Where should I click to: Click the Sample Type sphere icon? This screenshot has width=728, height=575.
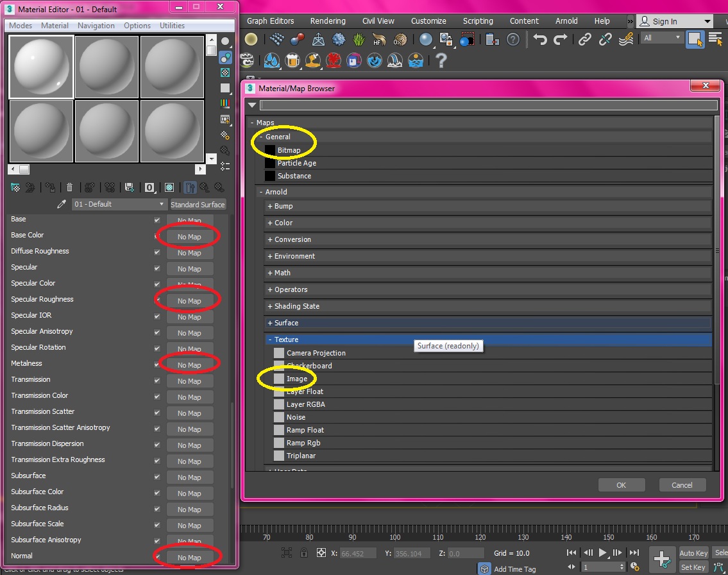point(225,41)
